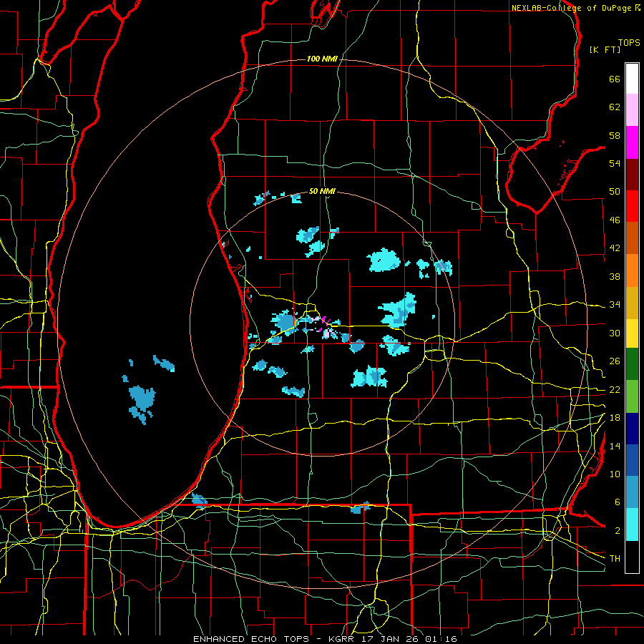The width and height of the screenshot is (644, 644).
Task: Click the '50 NMI' range ring label
Action: tap(322, 191)
